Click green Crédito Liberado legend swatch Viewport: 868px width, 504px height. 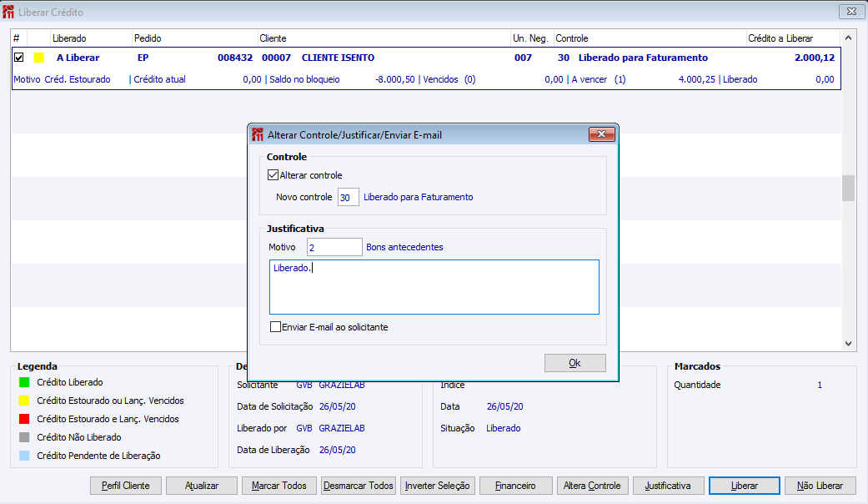pyautogui.click(x=24, y=382)
